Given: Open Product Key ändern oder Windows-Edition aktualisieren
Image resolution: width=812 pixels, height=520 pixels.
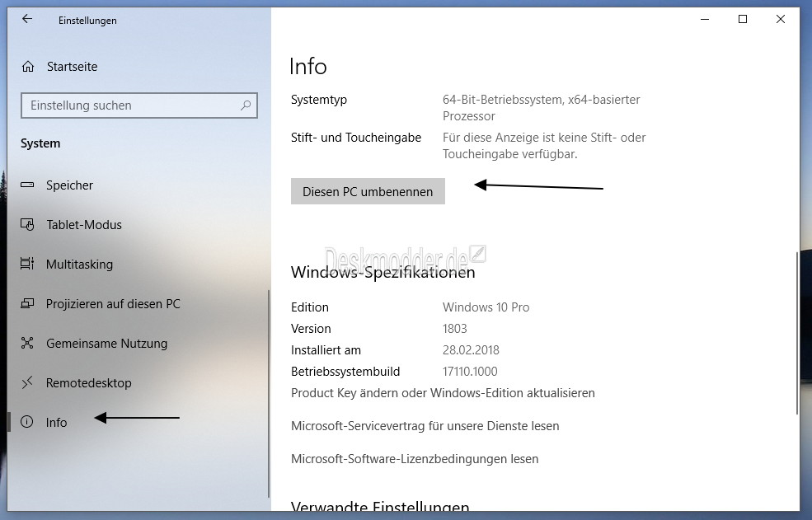Looking at the screenshot, I should point(443,393).
